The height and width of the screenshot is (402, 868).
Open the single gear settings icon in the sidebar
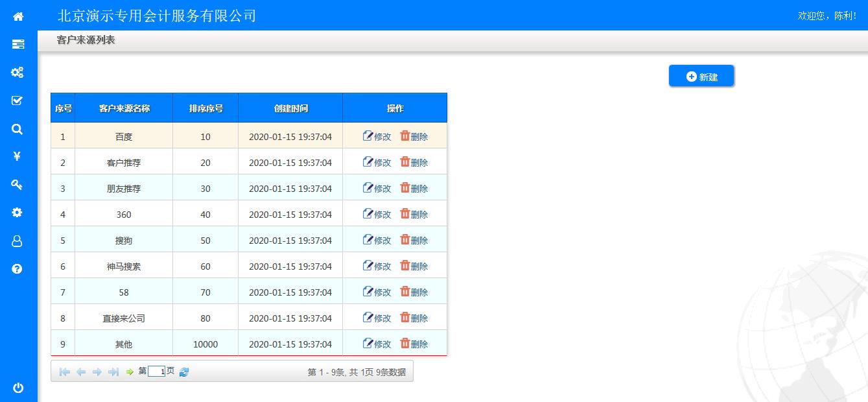coord(18,213)
